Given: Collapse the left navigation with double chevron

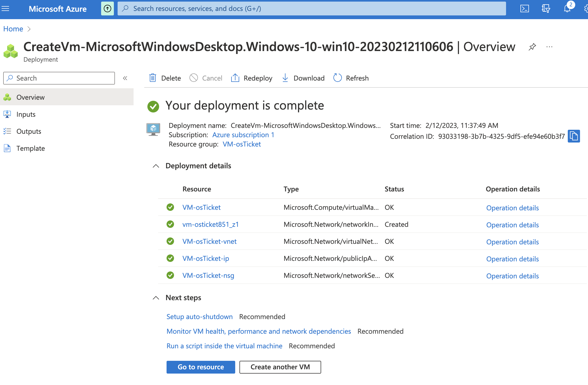Looking at the screenshot, I should click(x=125, y=78).
